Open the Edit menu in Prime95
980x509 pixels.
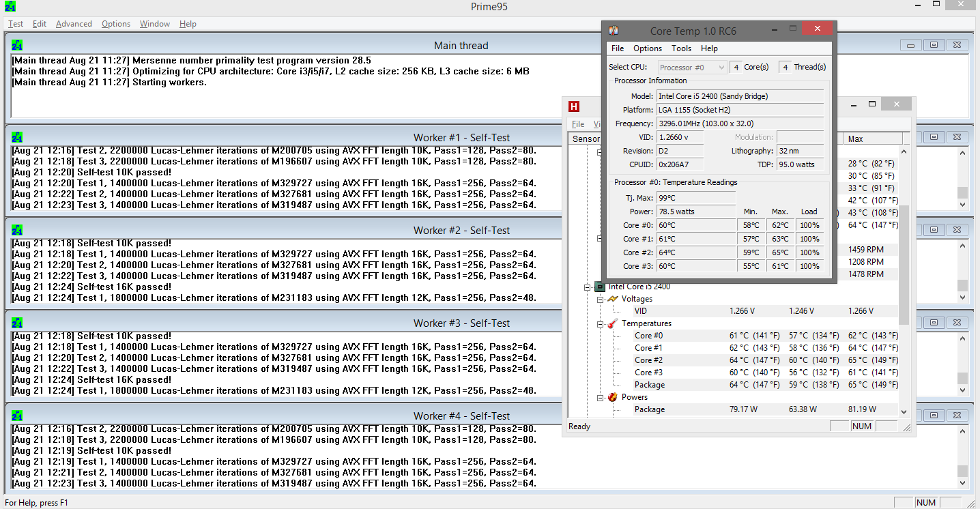point(40,24)
